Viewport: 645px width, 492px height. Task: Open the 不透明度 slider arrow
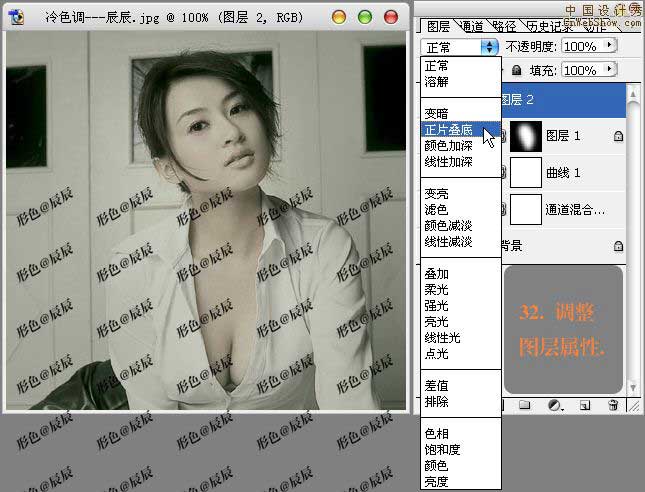[x=610, y=45]
